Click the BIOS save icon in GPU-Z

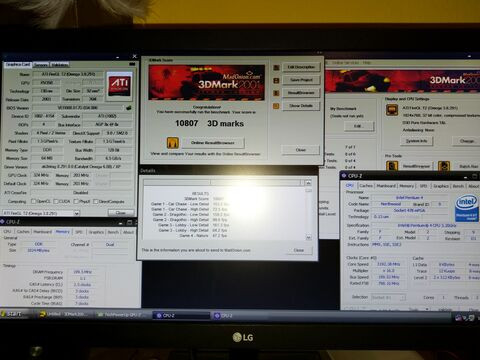(129, 108)
